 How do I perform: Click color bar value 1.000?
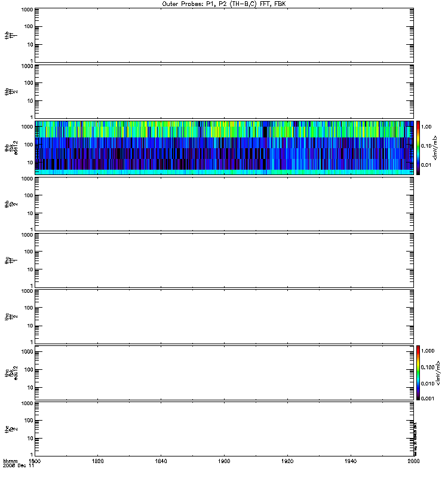coord(428,351)
